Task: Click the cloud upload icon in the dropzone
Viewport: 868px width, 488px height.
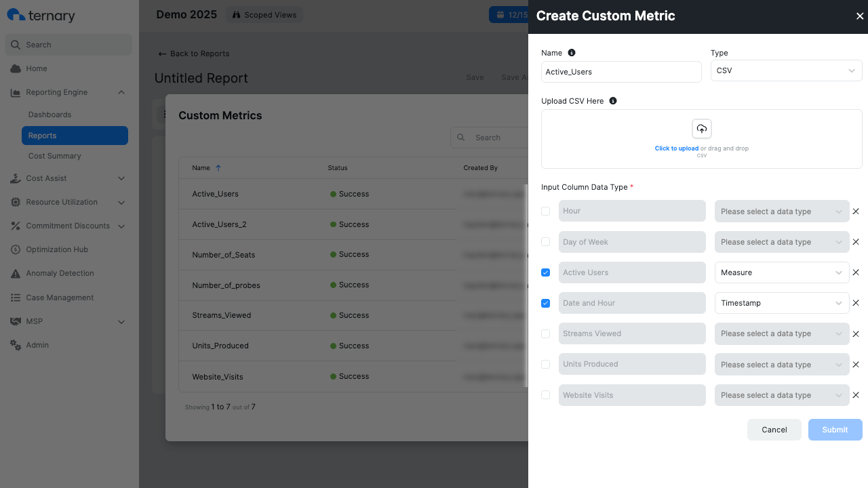Action: pyautogui.click(x=701, y=128)
